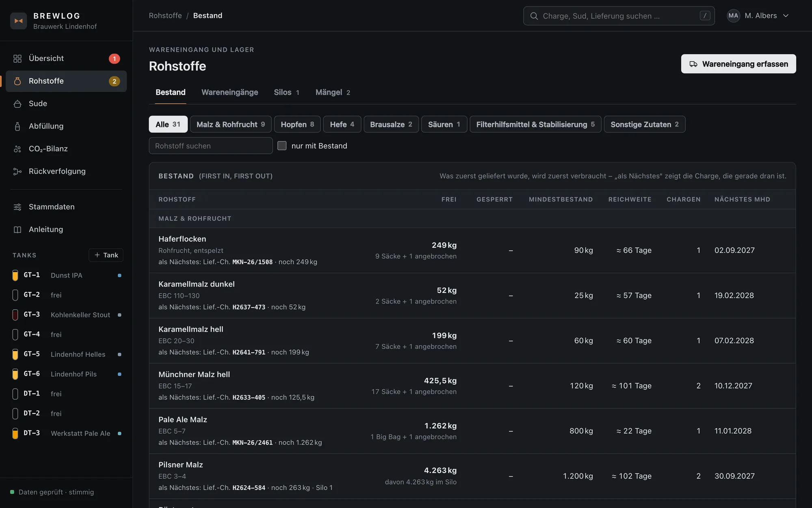Open Übersicht via its grid icon
Screen dimensions: 812x508
pos(17,59)
